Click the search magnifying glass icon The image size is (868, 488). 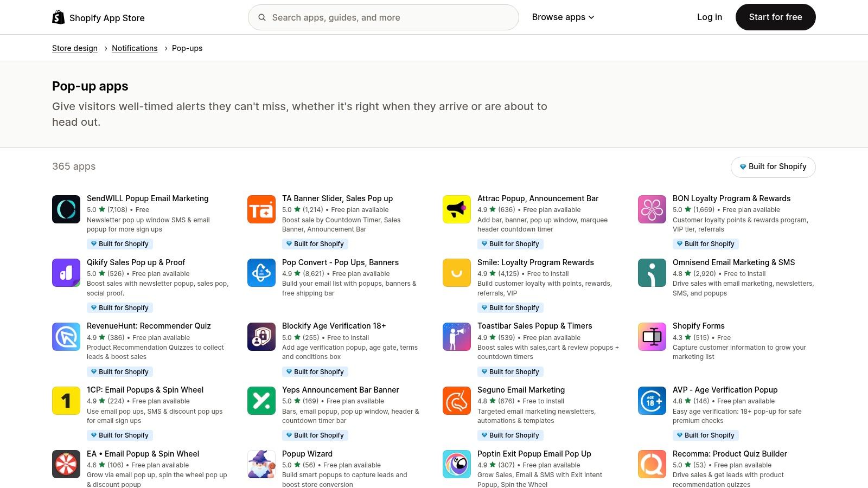262,17
